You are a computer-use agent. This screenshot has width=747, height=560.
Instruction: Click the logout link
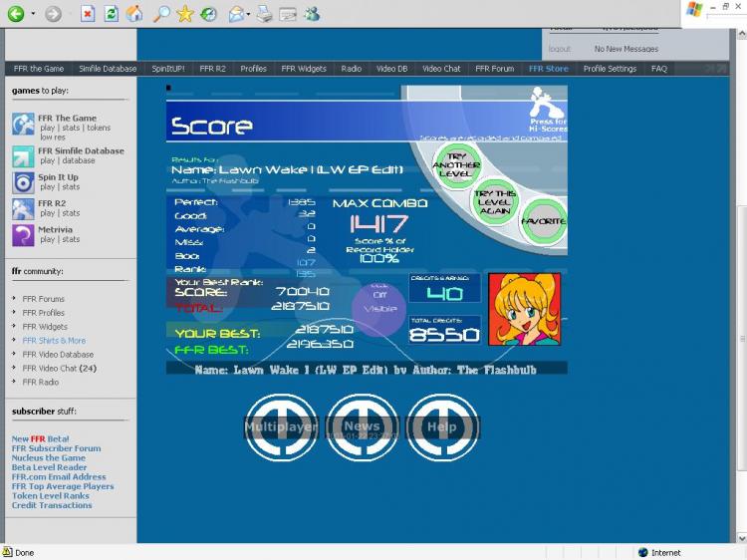(560, 49)
